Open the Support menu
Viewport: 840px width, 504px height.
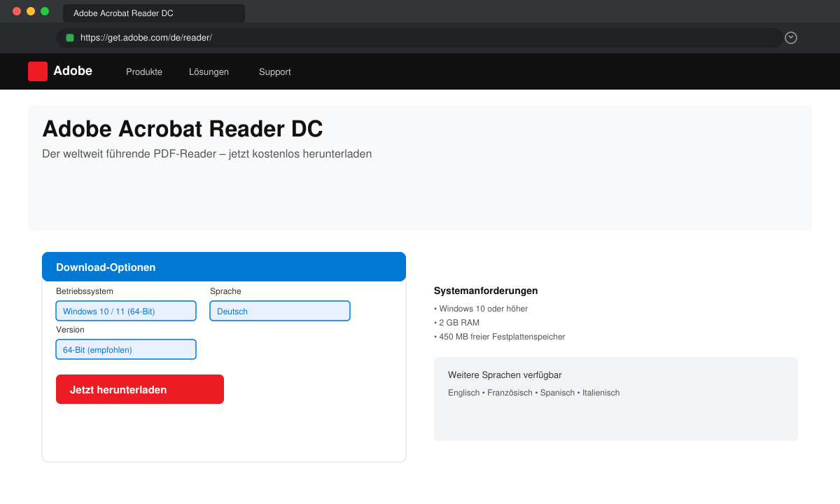coord(275,71)
